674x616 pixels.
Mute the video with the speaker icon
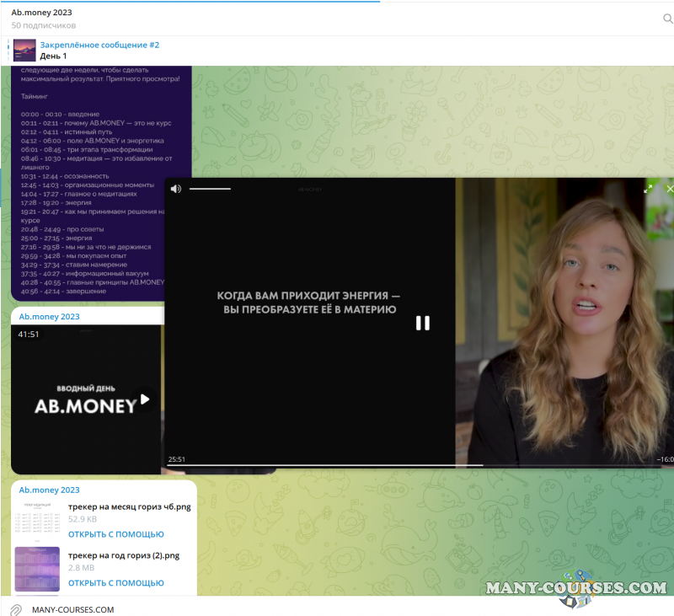click(175, 189)
